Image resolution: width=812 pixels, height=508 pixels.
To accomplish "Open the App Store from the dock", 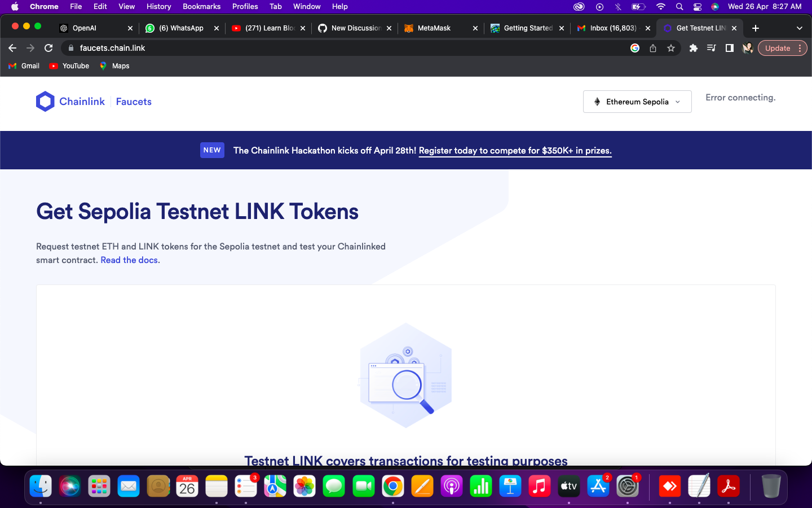I will [598, 486].
